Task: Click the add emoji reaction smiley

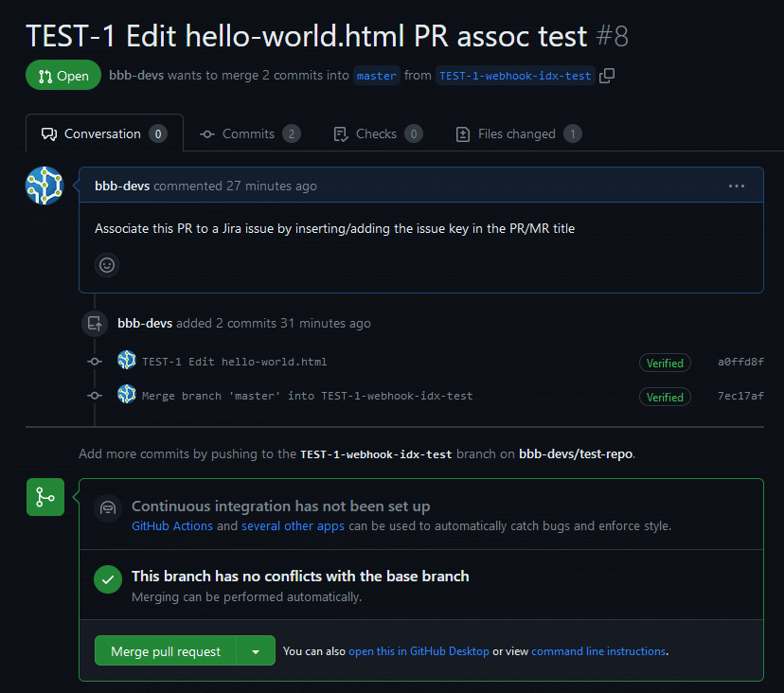Action: [107, 265]
